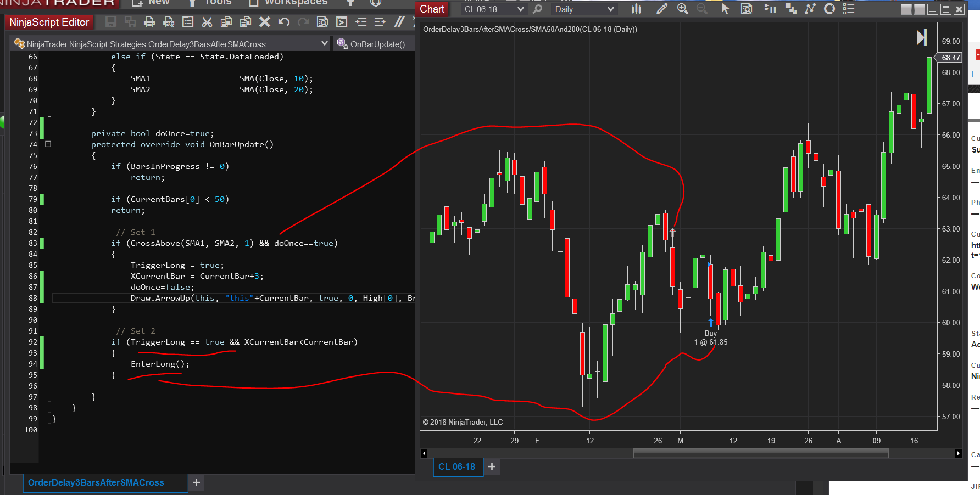Screen dimensions: 980x495
Task: Click the chart title 'OrderDelay3BarsAfterSMACross/SMA50And200' label
Action: 530,29
